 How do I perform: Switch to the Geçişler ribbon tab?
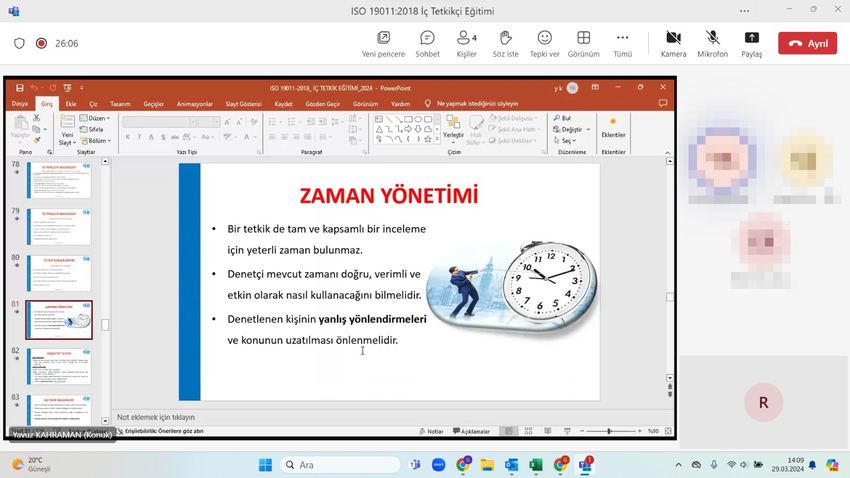[x=153, y=104]
